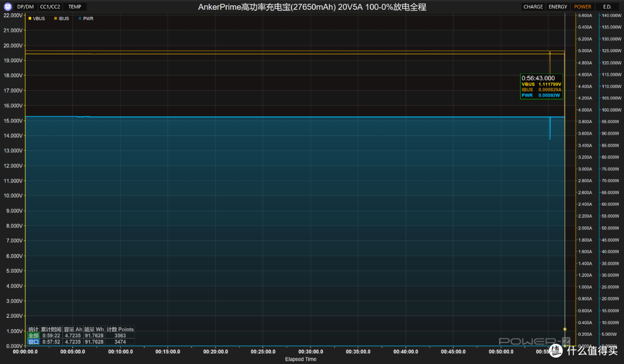The height and width of the screenshot is (364, 624).
Task: Click the 3474 points cell
Action: (x=120, y=341)
